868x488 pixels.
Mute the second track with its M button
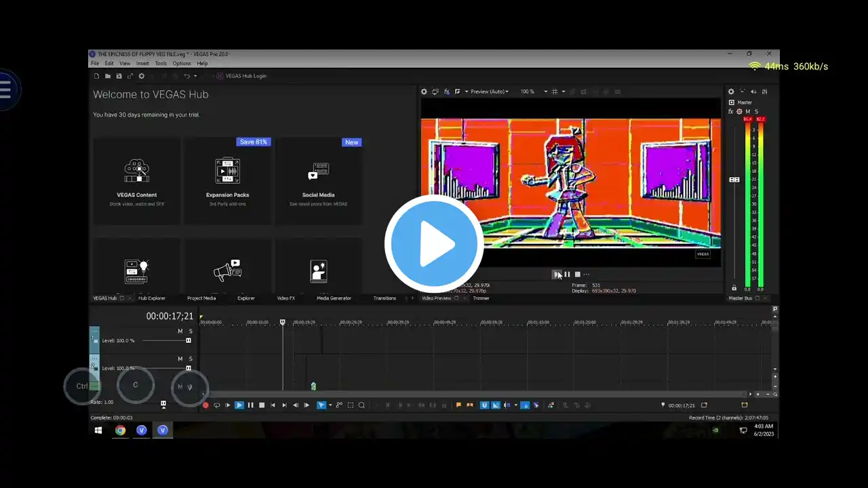[180, 359]
